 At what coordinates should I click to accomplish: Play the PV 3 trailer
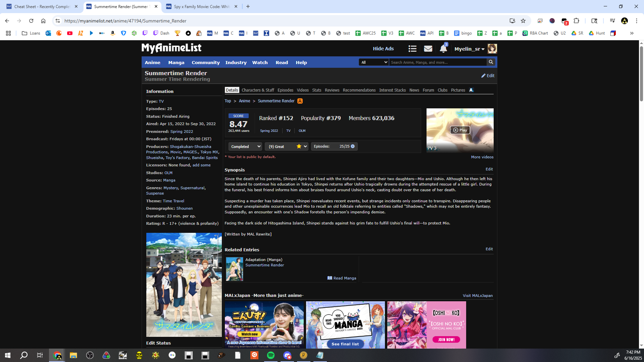[460, 130]
